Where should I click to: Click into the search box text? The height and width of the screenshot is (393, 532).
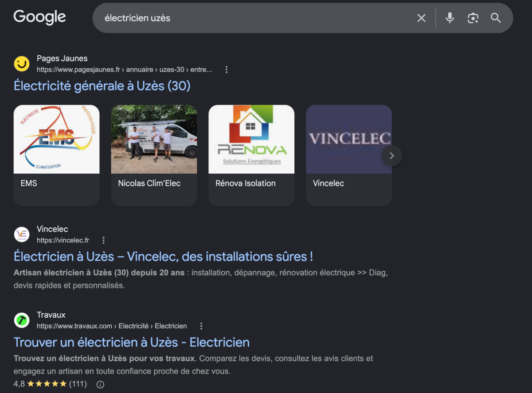[x=137, y=18]
